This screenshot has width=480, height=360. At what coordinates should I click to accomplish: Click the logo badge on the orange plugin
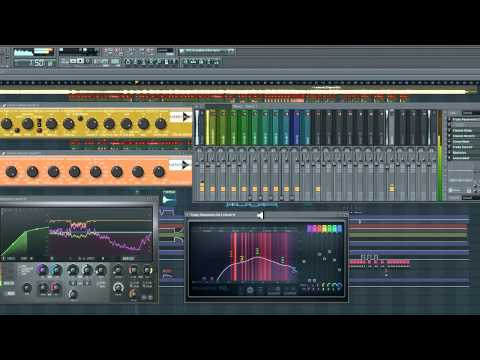click(x=179, y=165)
